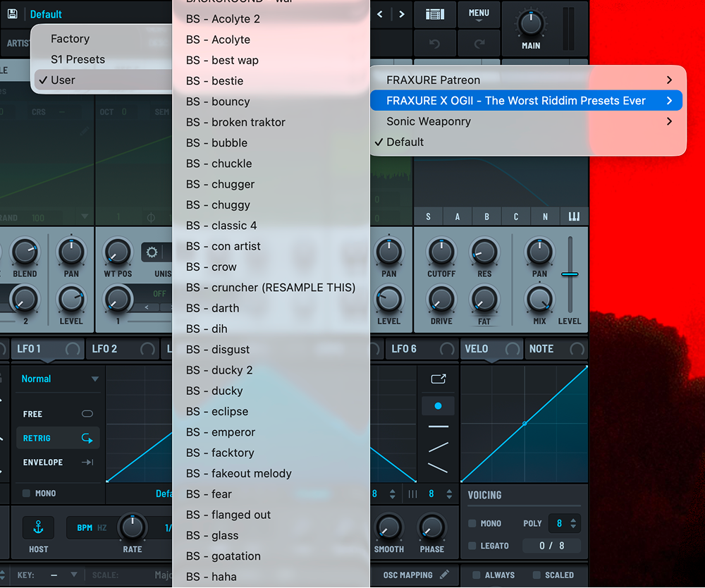Turn the PHASE knob
705x588 pixels.
tap(431, 527)
